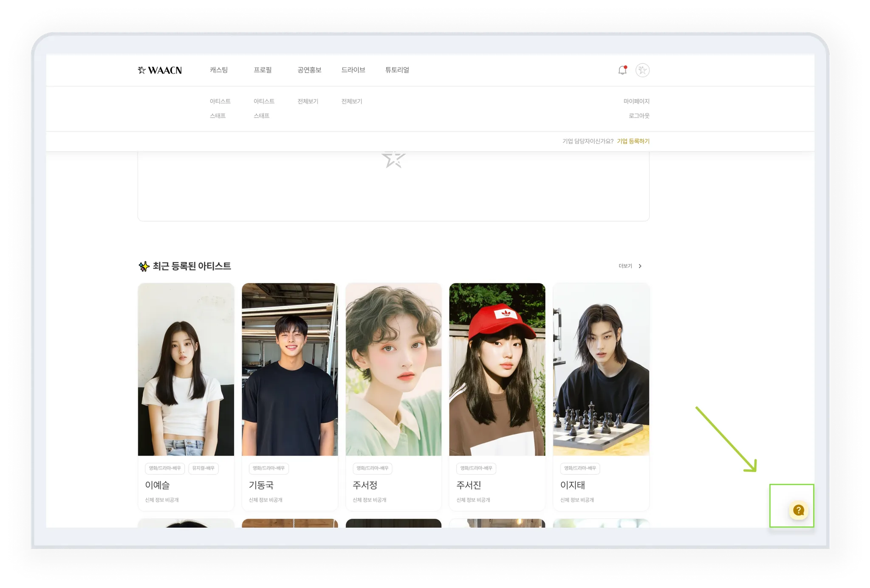Open the help question mark button
Screen dimensions: 870x588
pos(798,510)
